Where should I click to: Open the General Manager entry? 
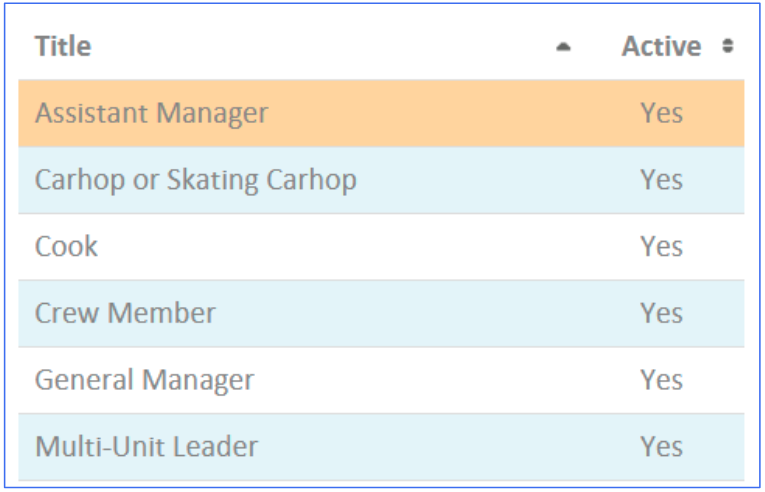click(x=144, y=380)
